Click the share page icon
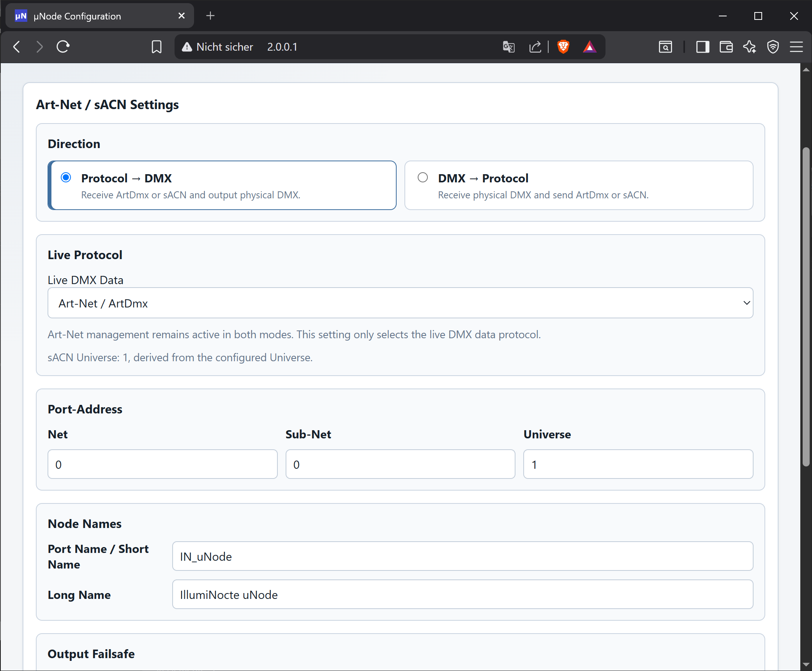The image size is (812, 671). click(535, 47)
